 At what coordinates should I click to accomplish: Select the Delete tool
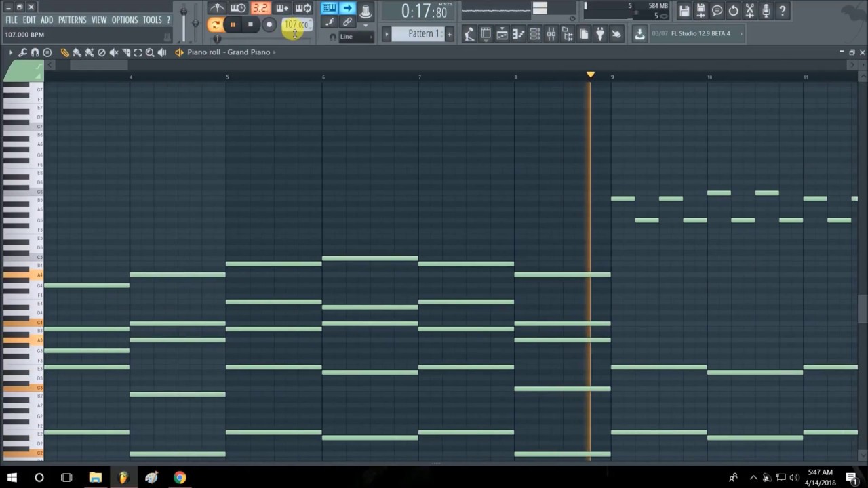pyautogui.click(x=102, y=52)
